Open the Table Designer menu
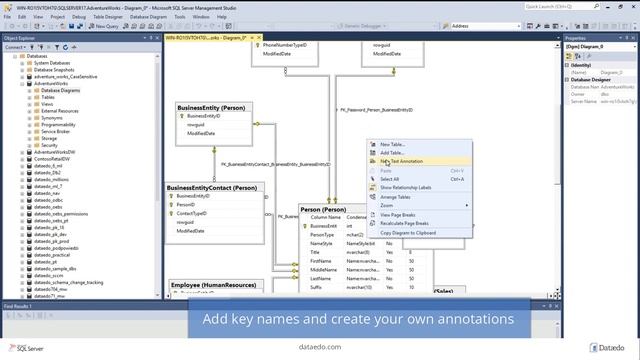This screenshot has height=360, width=640. [108, 17]
